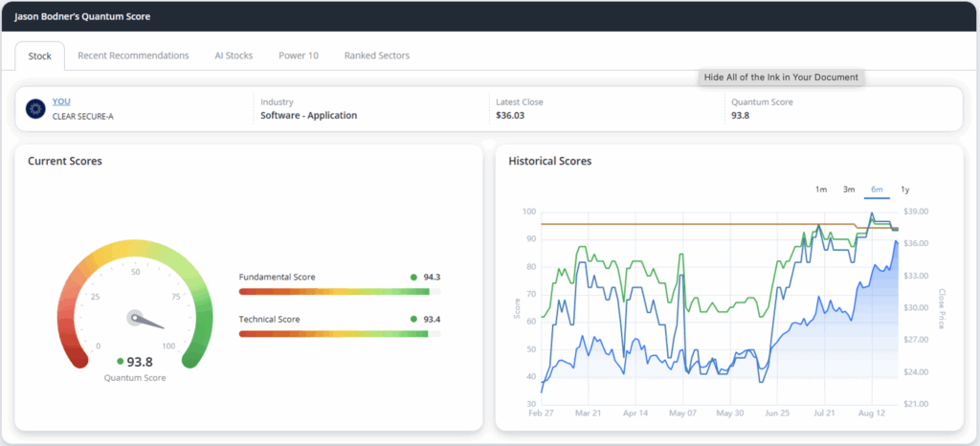This screenshot has height=446, width=980.
Task: Switch to the Recent Recommendations tab
Action: [x=133, y=56]
